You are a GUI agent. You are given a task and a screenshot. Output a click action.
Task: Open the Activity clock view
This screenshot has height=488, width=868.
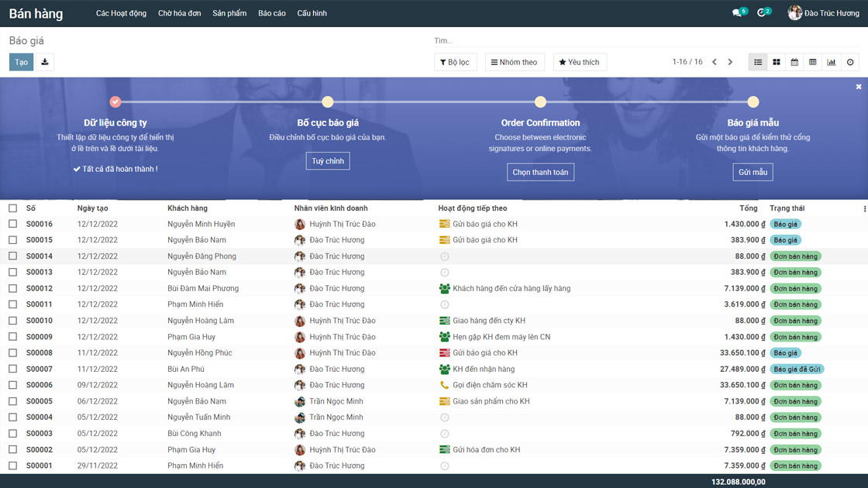coord(850,62)
